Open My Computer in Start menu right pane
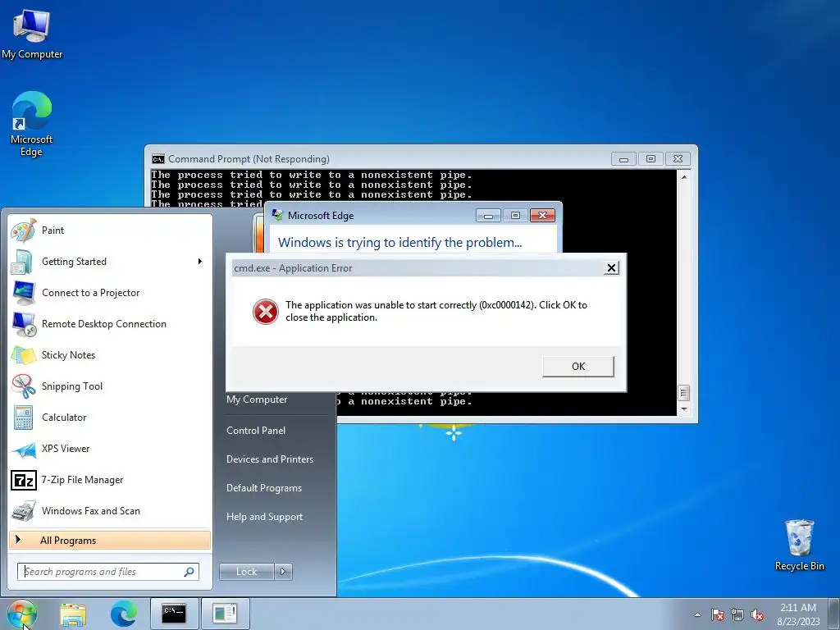Screen dimensions: 840x630 (257, 399)
